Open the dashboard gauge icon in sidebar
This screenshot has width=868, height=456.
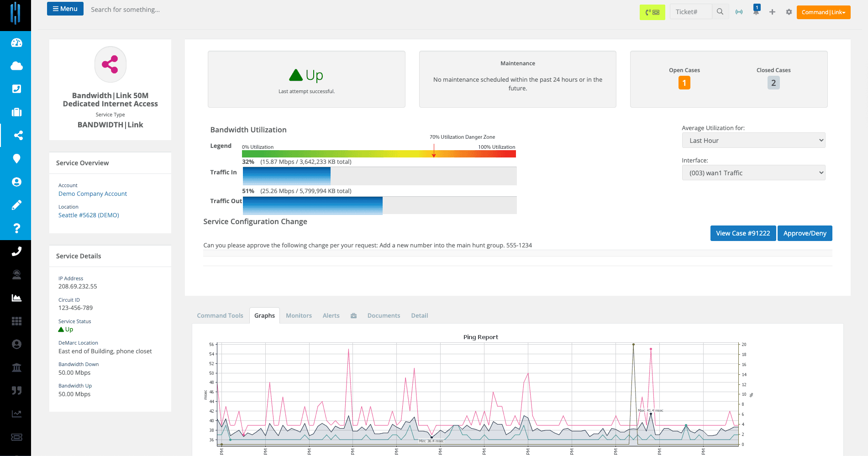tap(16, 43)
